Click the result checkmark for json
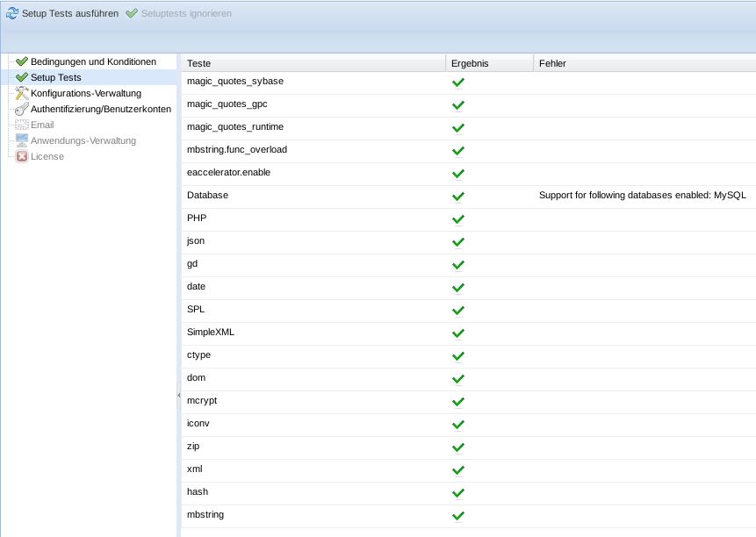 (x=458, y=242)
